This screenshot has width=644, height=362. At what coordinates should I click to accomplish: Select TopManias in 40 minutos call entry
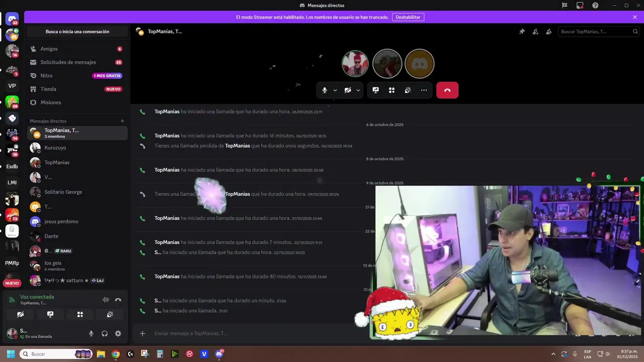(x=167, y=277)
